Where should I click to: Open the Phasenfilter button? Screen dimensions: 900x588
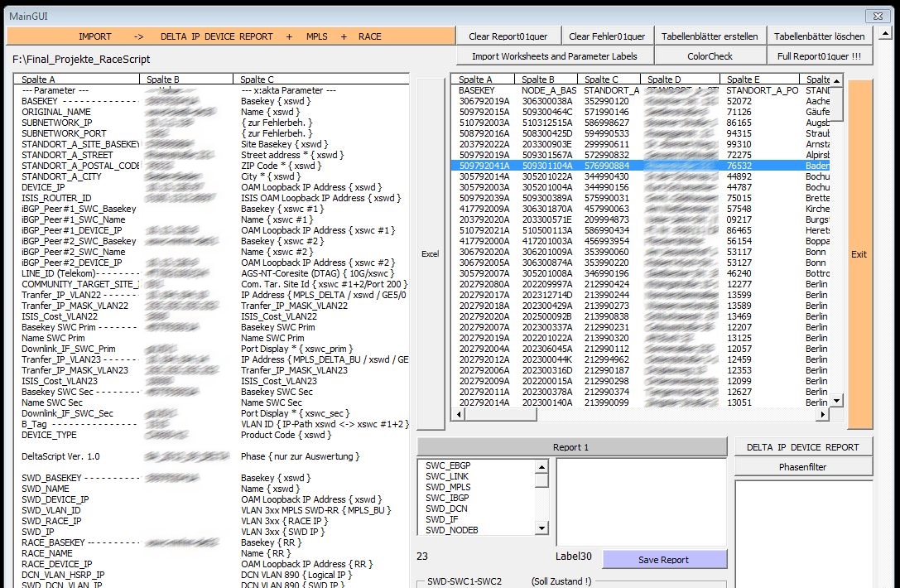[803, 467]
